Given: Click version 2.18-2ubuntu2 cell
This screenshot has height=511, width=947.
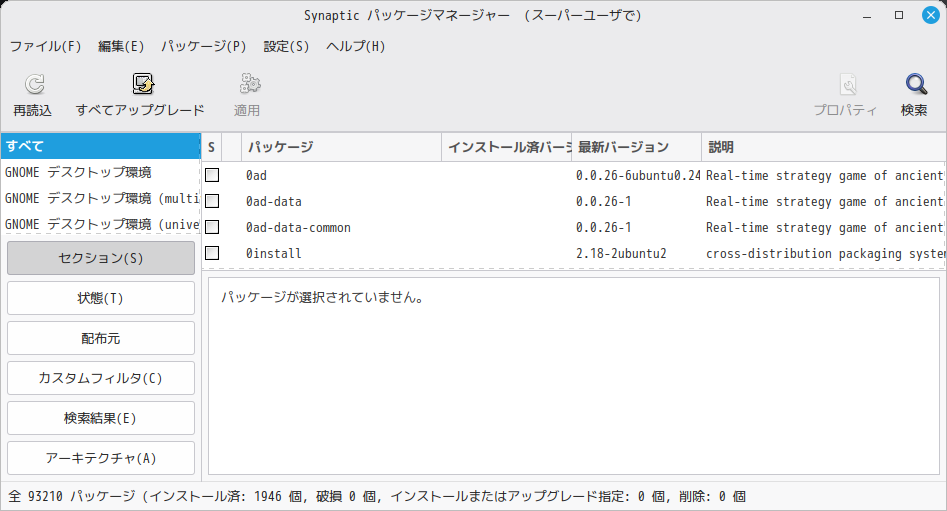Looking at the screenshot, I should pos(621,254).
